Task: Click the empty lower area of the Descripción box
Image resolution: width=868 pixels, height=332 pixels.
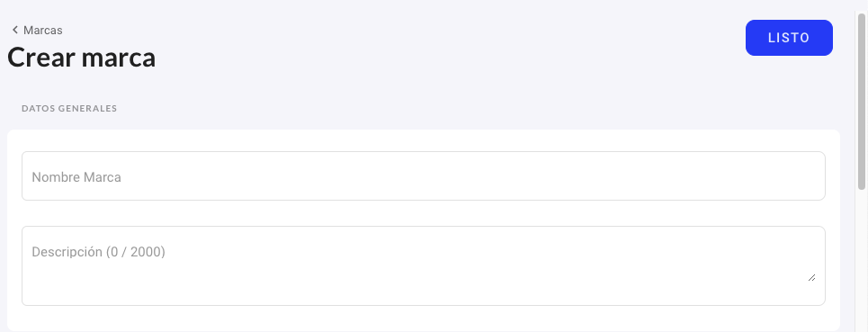Action: 424,288
